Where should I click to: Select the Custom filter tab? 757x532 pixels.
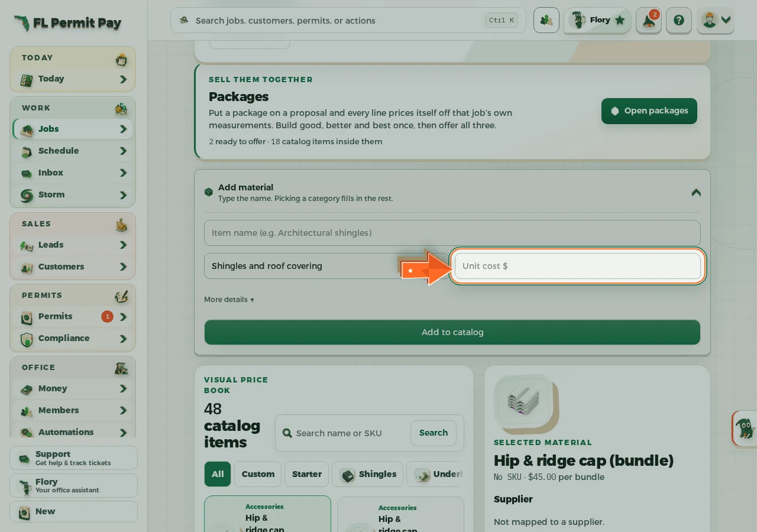tap(258, 474)
